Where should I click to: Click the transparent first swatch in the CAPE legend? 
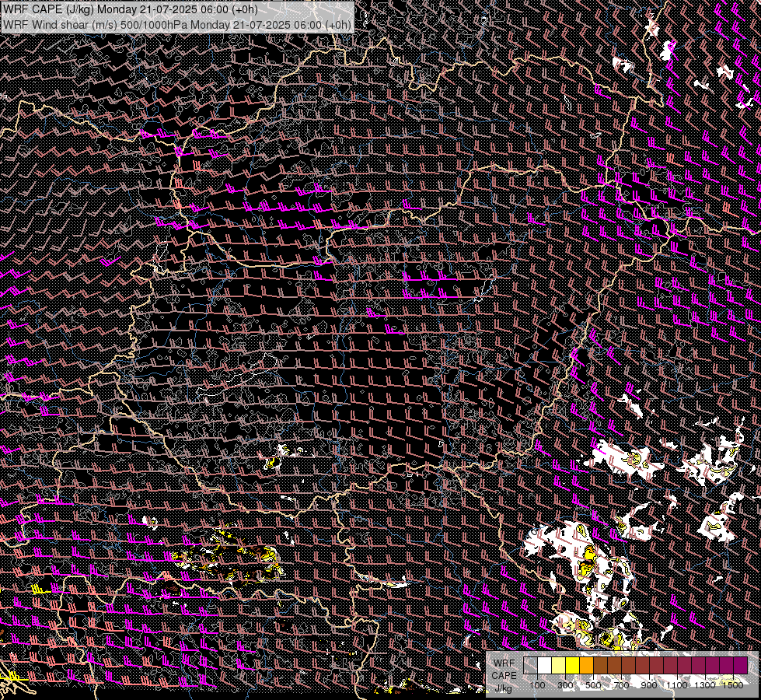coord(530,665)
